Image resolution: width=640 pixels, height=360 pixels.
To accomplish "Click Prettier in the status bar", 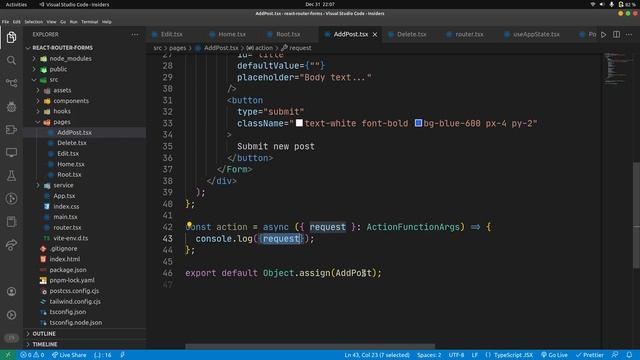I will (x=589, y=355).
